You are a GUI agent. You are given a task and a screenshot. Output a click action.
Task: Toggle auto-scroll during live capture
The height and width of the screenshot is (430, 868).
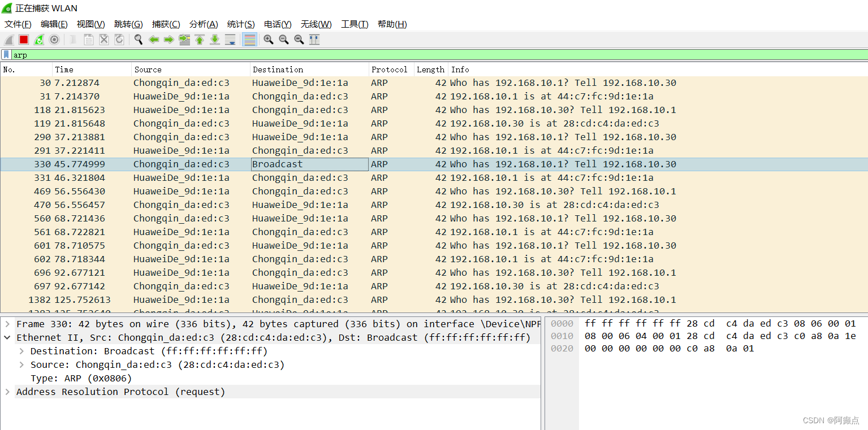[x=230, y=40]
